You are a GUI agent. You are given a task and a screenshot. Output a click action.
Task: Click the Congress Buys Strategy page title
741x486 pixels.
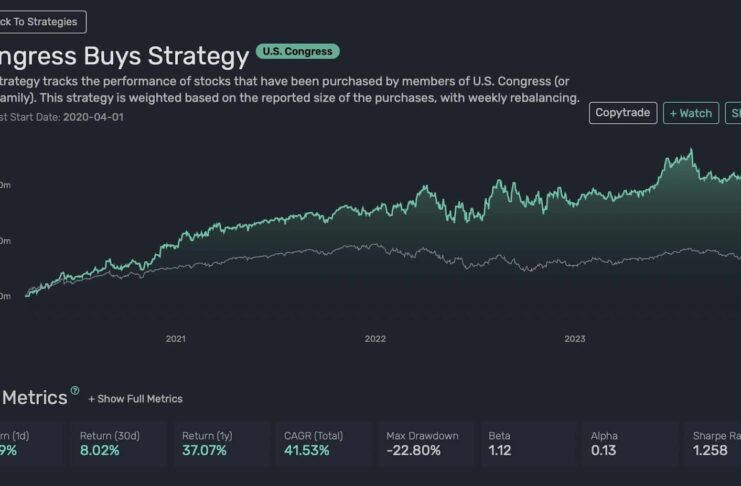(x=124, y=55)
